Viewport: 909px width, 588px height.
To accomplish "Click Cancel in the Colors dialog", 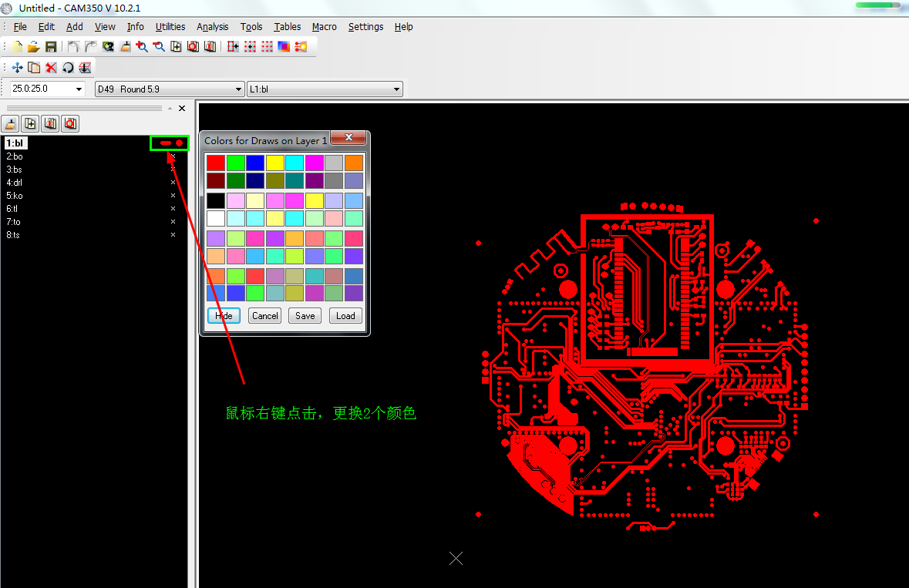I will pos(265,316).
